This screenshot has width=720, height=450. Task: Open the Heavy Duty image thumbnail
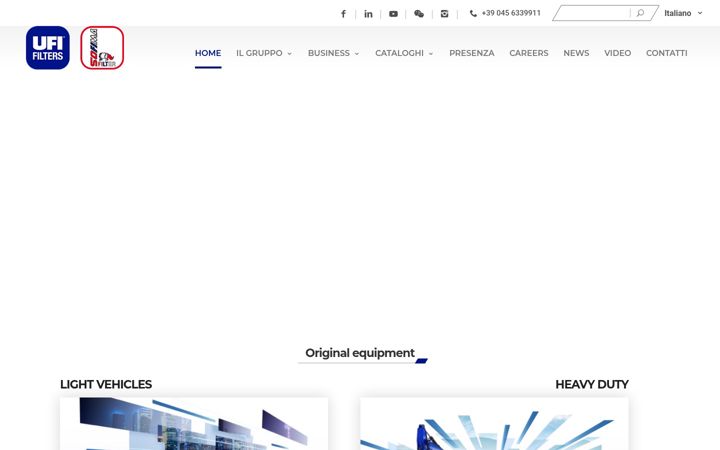click(494, 424)
